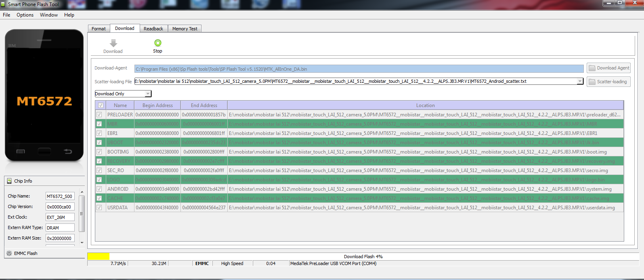The width and height of the screenshot is (644, 280).
Task: Click the Download Agent folder icon
Action: [x=592, y=68]
